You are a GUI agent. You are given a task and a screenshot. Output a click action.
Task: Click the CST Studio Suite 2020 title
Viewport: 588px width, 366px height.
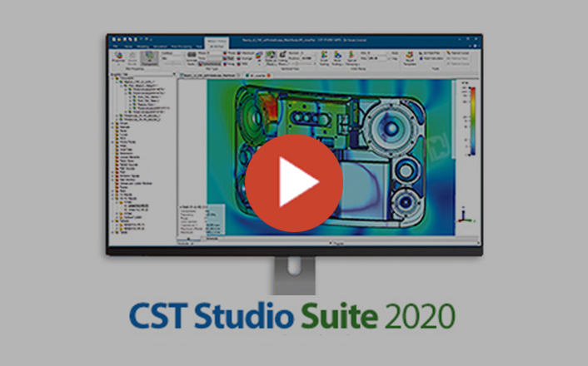click(x=292, y=316)
